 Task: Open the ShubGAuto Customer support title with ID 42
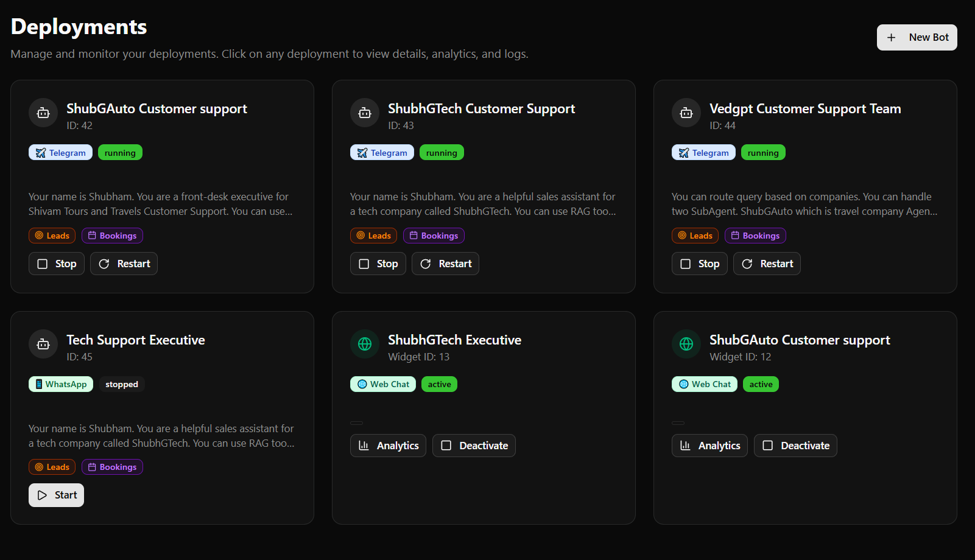point(157,108)
